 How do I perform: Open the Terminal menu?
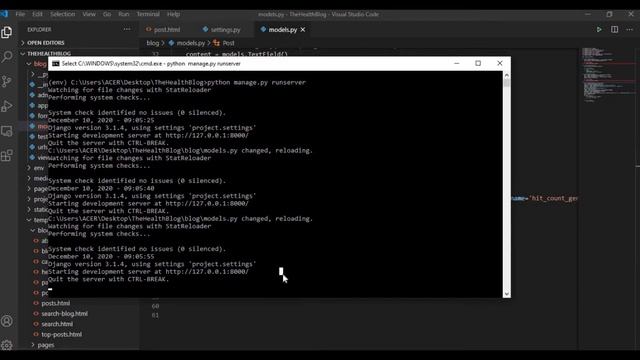click(x=148, y=14)
